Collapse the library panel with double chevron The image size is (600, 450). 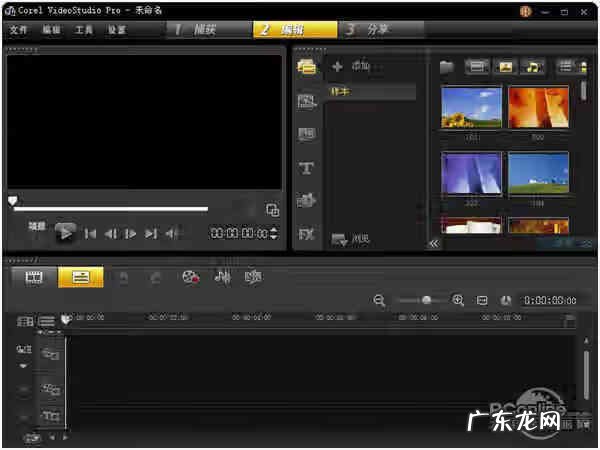[x=434, y=243]
